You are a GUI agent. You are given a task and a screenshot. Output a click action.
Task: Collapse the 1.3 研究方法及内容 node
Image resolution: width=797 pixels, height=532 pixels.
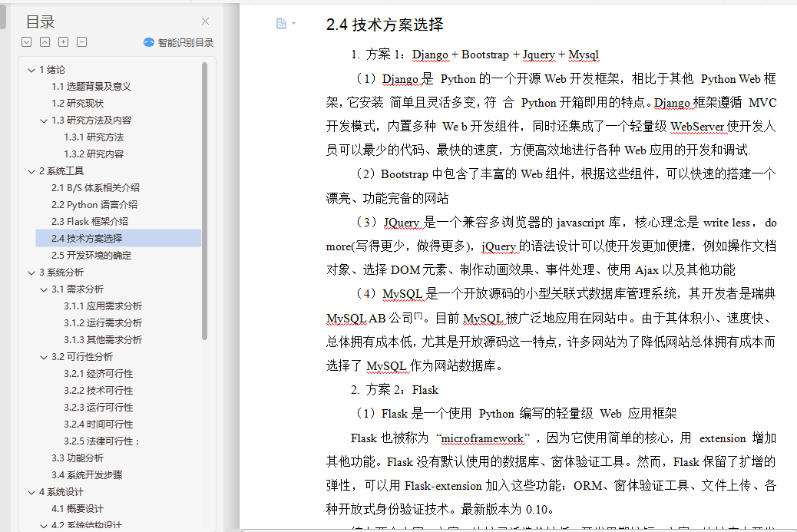(x=44, y=121)
